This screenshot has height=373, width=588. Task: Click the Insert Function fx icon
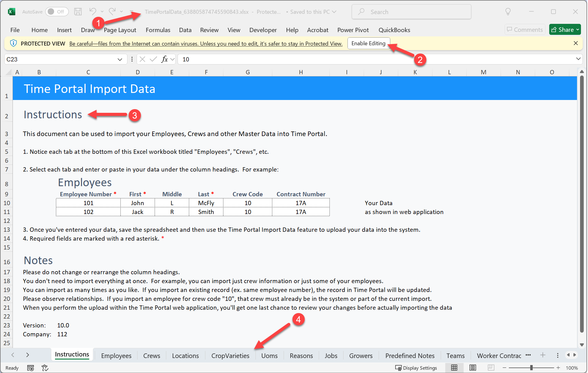[165, 59]
